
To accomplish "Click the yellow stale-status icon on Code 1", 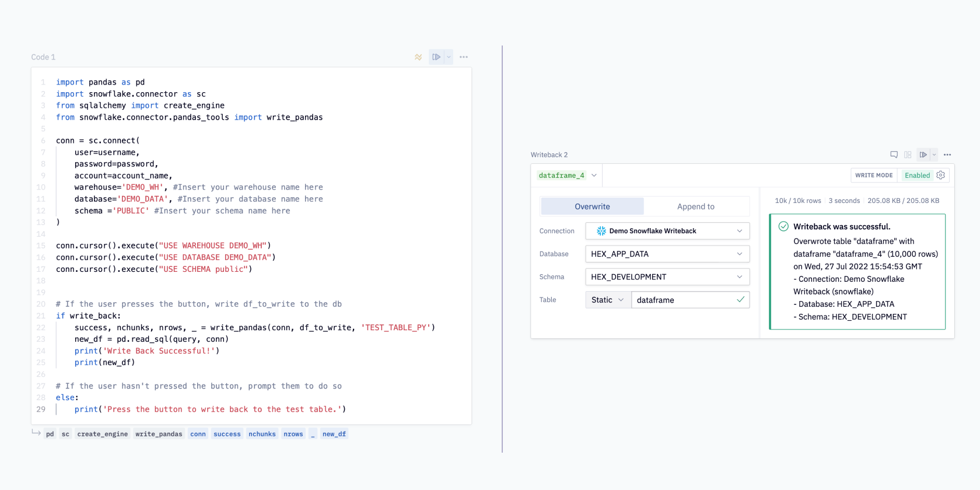I will [x=418, y=57].
